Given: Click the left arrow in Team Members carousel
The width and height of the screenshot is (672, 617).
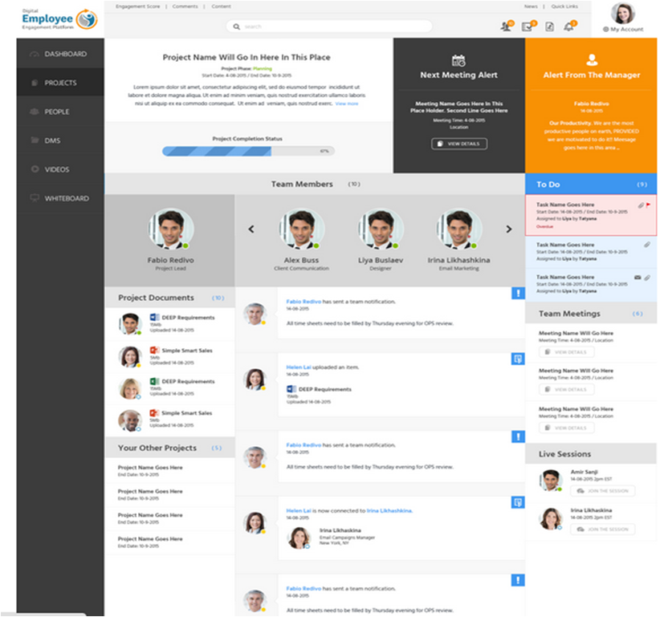Looking at the screenshot, I should pos(250,230).
